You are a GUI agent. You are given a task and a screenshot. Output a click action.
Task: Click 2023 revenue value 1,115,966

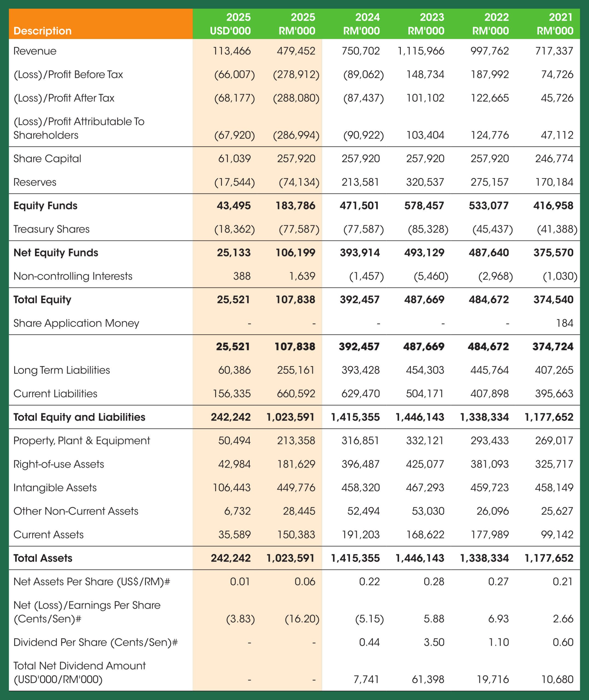[x=421, y=51]
